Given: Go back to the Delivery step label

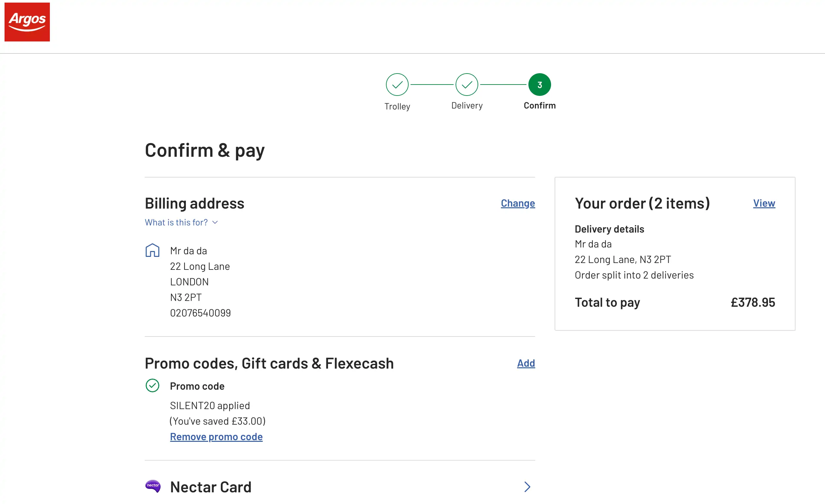Looking at the screenshot, I should [x=467, y=106].
